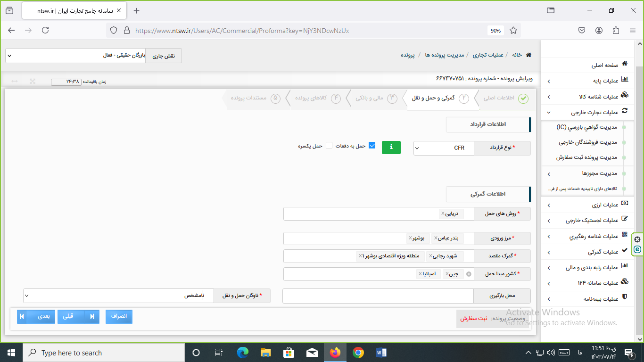Expand عملیات لجستیک خارجی sidebar menu
The height and width of the screenshot is (362, 644).
588,220
